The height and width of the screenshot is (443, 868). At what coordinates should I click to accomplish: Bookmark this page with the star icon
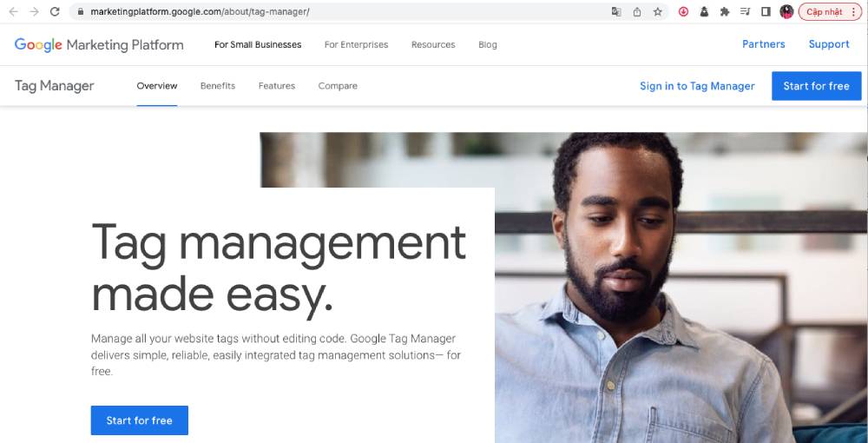click(x=658, y=11)
